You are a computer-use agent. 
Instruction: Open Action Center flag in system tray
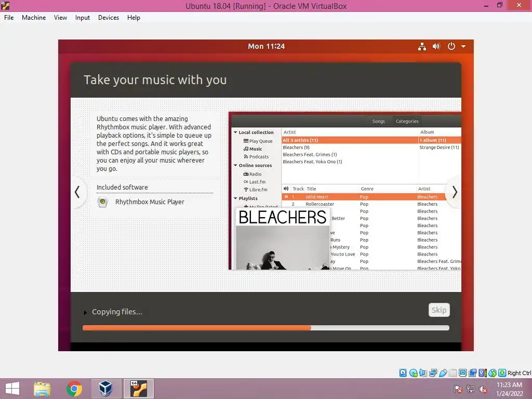click(458, 389)
